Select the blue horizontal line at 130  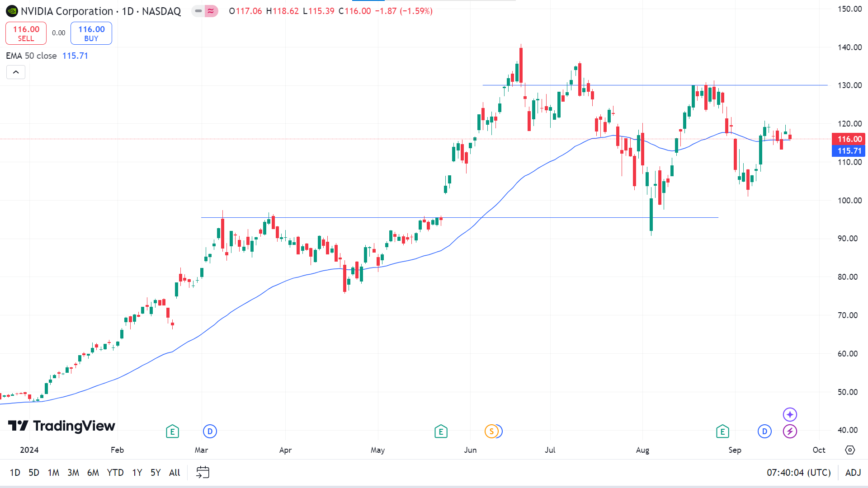tap(655, 85)
